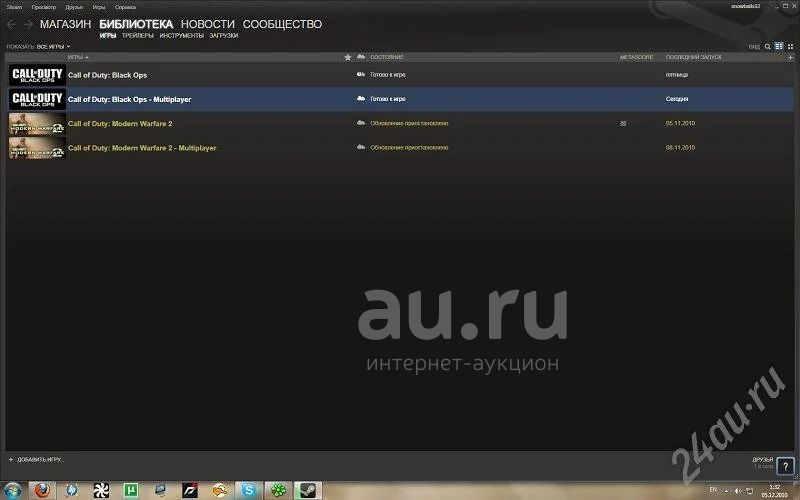Image resolution: width=800 pixels, height=500 pixels.
Task: Expand the ВСЕ ИГРЫ filter dropdown
Action: [x=53, y=46]
